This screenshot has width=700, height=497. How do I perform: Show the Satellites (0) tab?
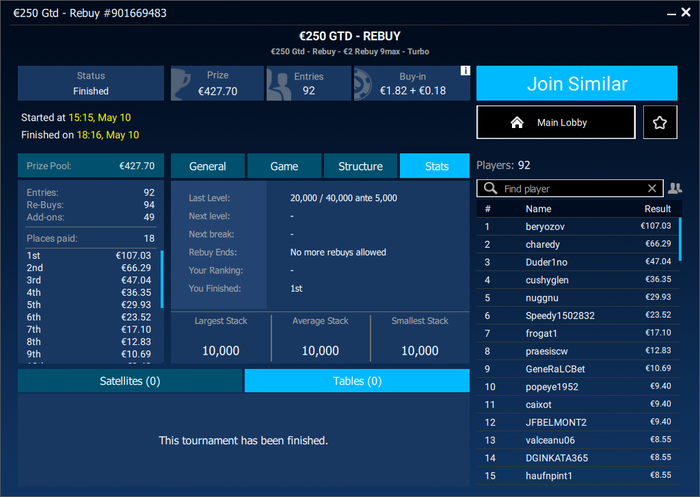[130, 381]
